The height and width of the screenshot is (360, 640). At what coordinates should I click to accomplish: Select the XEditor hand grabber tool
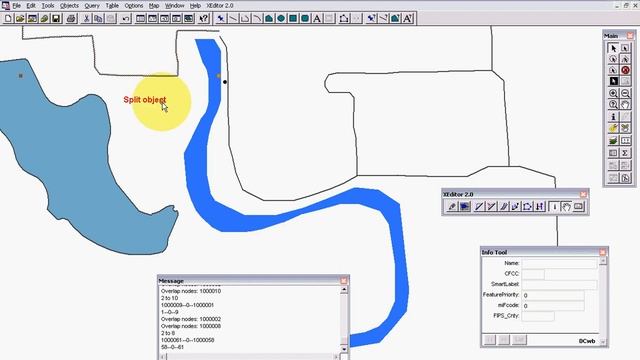click(x=567, y=207)
